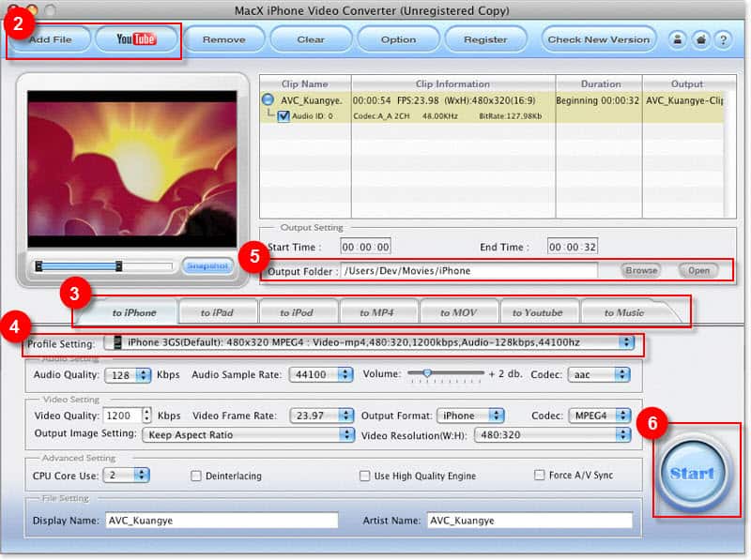Switch to the to iPhone tab
This screenshot has width=751, height=560.
pyautogui.click(x=134, y=312)
